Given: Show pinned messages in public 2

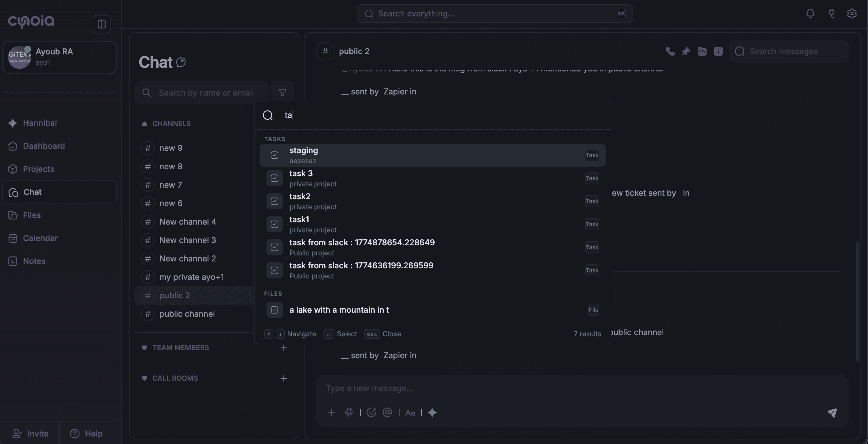Looking at the screenshot, I should tap(686, 51).
